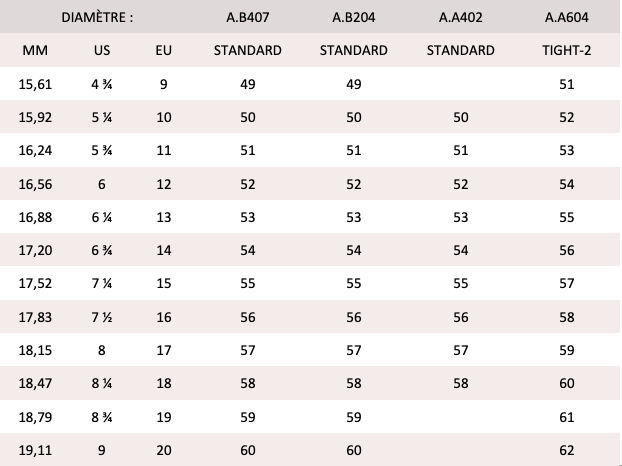This screenshot has height=466, width=622.
Task: Select STANDARD subheader under A.A402
Action: [460, 50]
